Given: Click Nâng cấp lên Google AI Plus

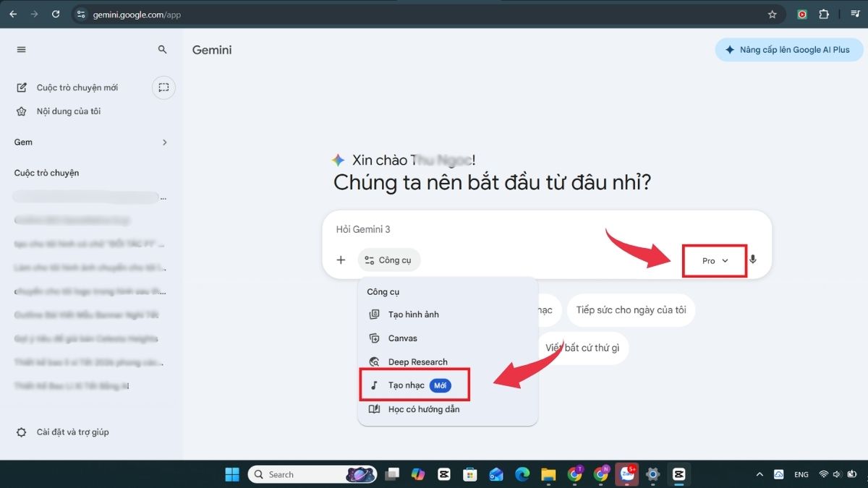Looking at the screenshot, I should (x=788, y=49).
